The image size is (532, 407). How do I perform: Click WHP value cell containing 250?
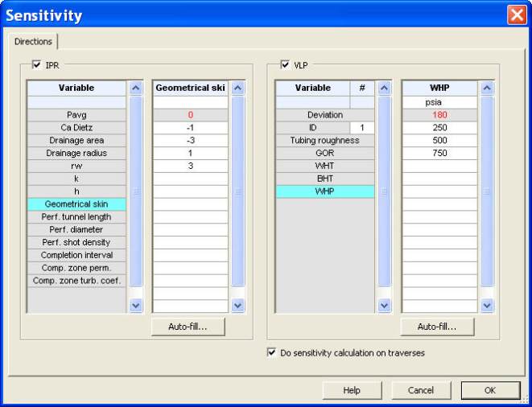(439, 128)
